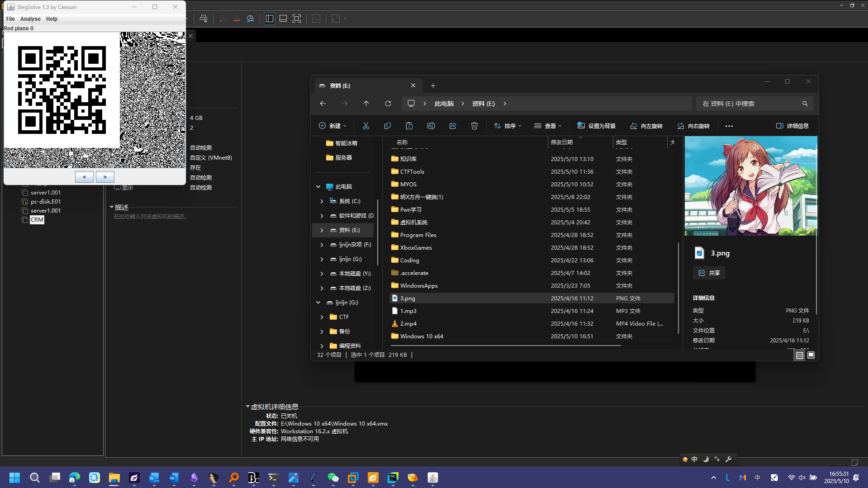Close the 资料 (E:) tab
The height and width of the screenshot is (488, 868).
413,85
